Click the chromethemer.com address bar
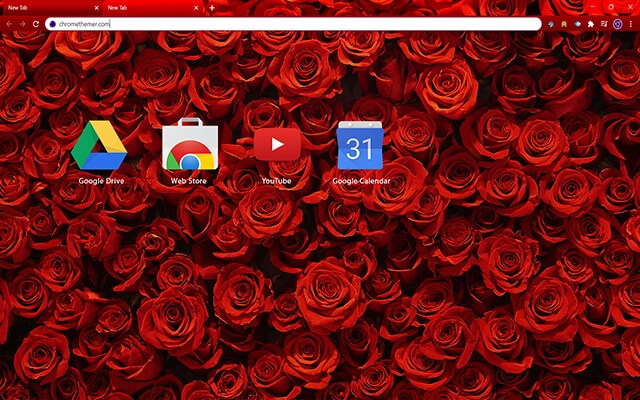The image size is (640, 400). click(293, 24)
